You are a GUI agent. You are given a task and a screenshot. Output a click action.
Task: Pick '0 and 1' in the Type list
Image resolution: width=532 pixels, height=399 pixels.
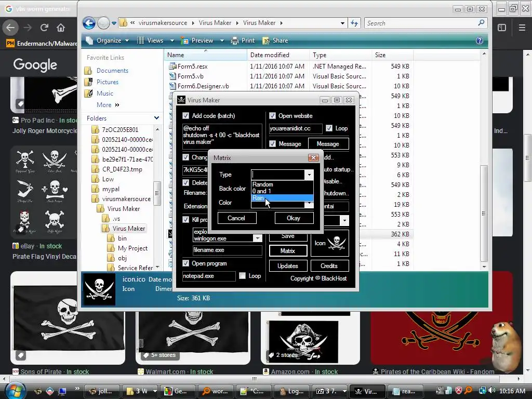tap(282, 191)
